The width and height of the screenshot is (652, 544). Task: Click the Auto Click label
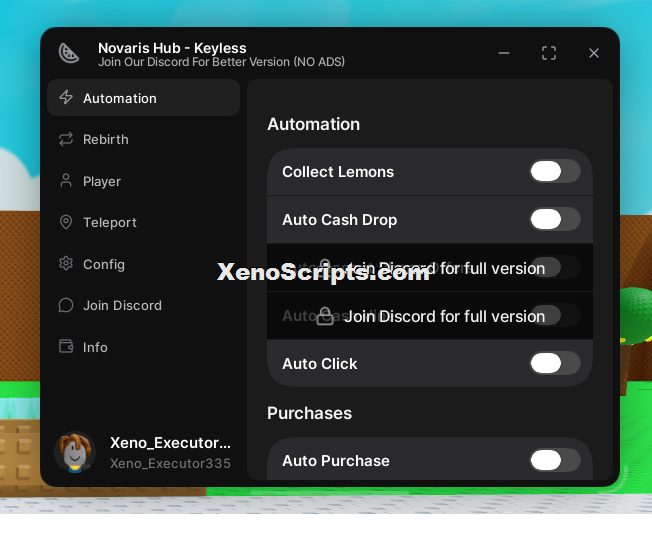319,363
